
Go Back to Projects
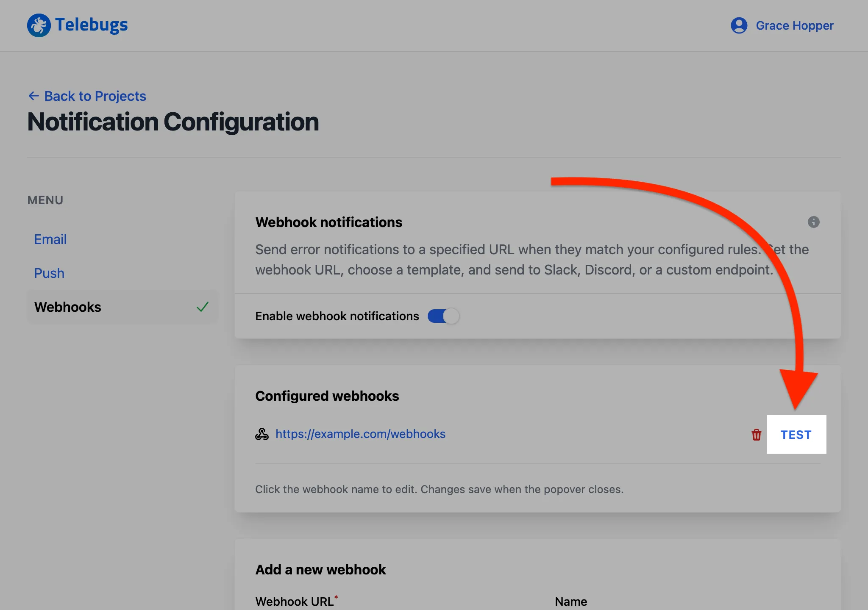(x=95, y=96)
